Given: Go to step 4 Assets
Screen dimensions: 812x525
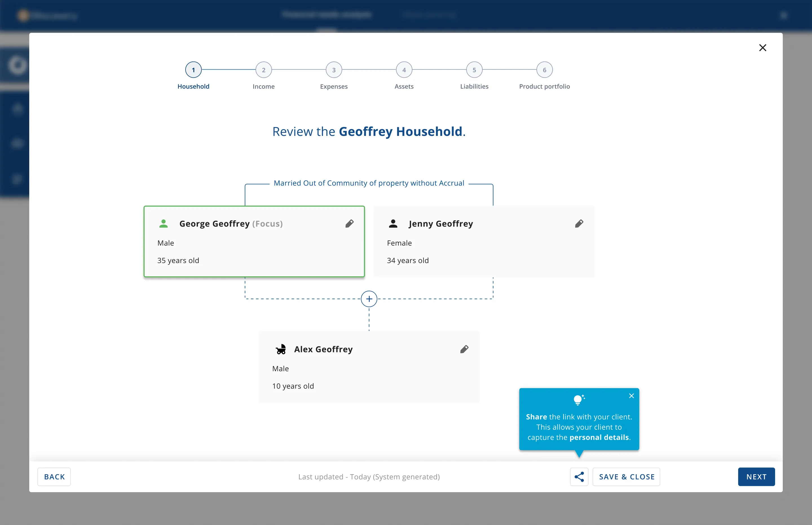Looking at the screenshot, I should [404, 70].
